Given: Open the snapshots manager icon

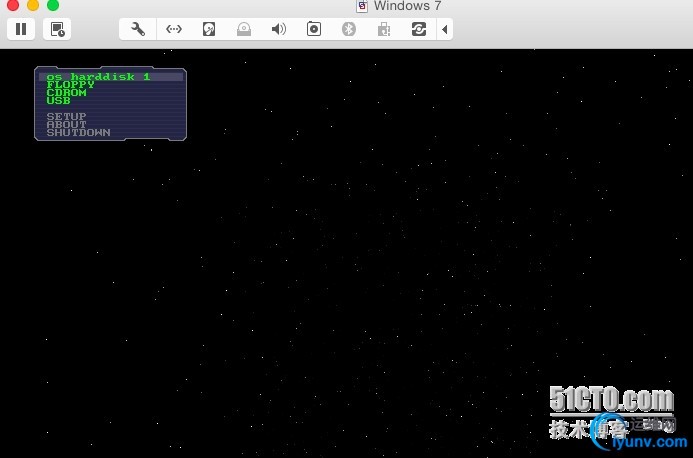Looking at the screenshot, I should (57, 29).
